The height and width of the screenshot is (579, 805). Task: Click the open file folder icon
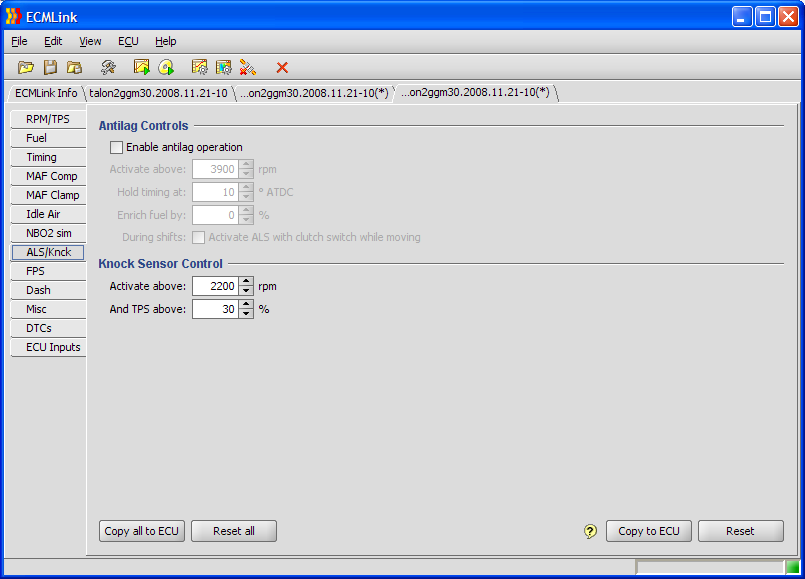point(26,67)
